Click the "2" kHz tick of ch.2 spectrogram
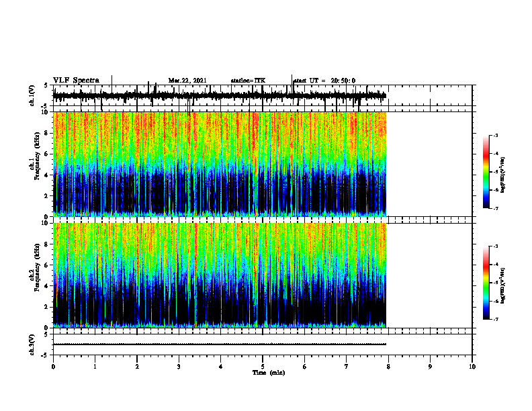The width and height of the screenshot is (532, 411). pyautogui.click(x=47, y=307)
